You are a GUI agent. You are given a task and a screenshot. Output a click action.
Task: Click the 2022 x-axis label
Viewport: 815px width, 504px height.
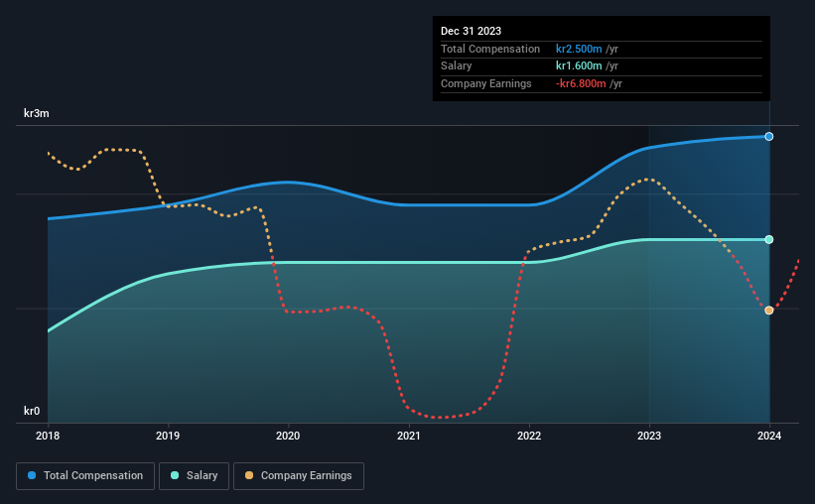pos(528,436)
